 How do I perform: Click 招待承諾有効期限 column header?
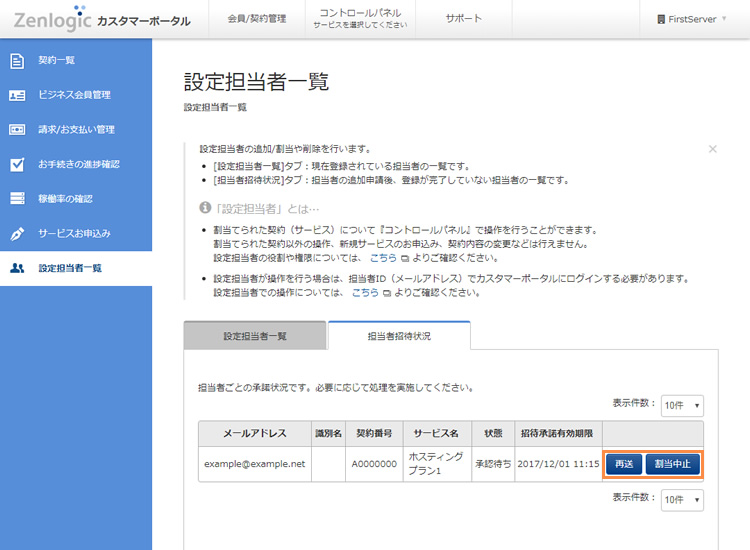coord(558,433)
